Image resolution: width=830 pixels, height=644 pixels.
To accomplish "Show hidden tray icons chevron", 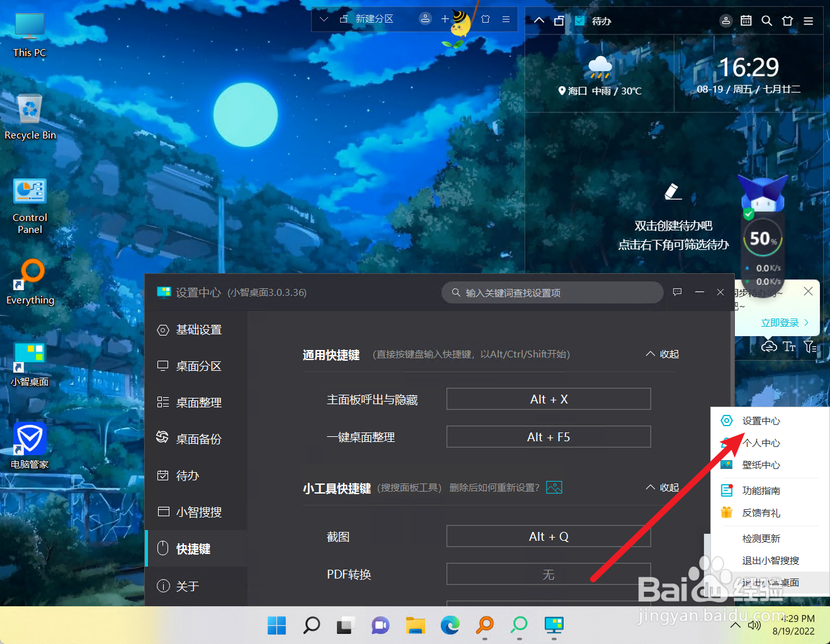I will point(735,625).
